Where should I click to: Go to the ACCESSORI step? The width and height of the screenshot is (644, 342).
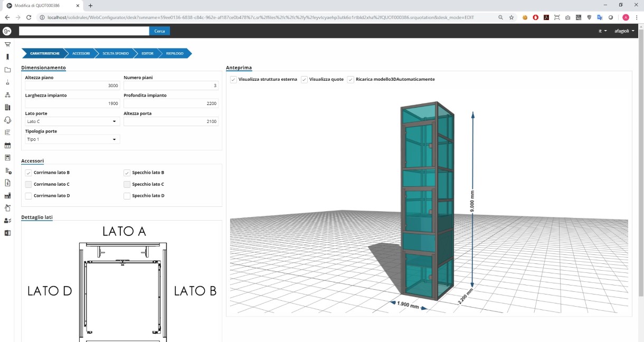[81, 53]
